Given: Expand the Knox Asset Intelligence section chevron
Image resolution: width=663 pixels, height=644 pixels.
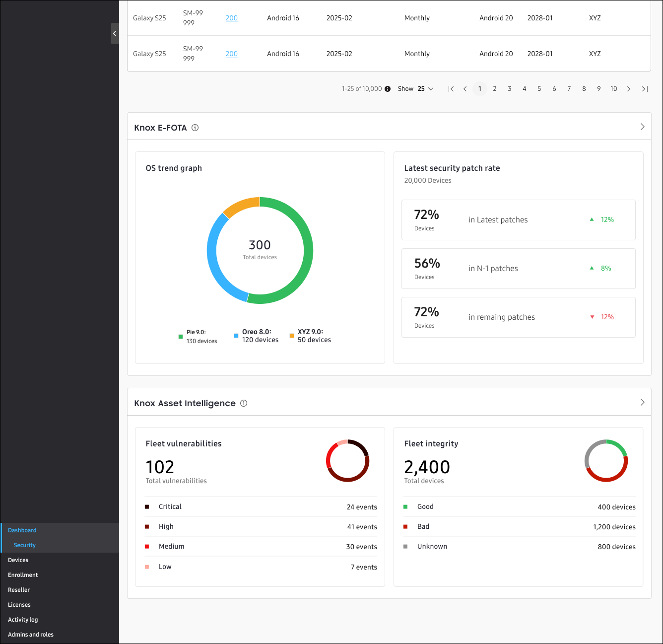Looking at the screenshot, I should 642,402.
